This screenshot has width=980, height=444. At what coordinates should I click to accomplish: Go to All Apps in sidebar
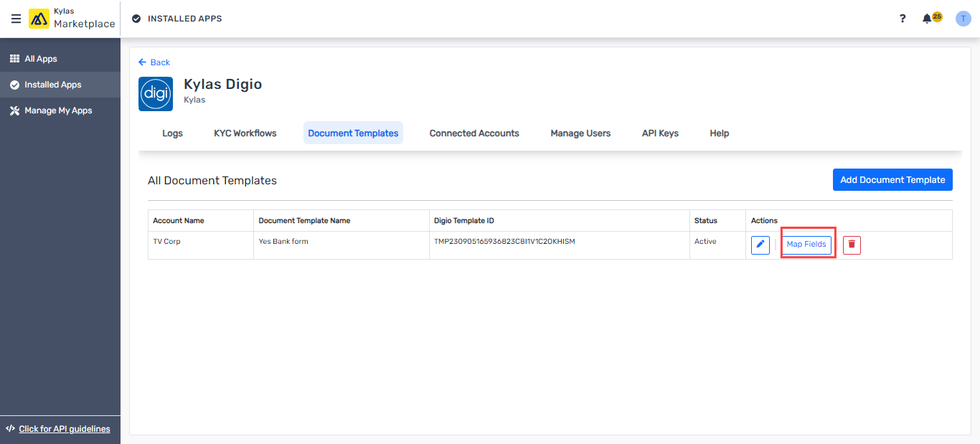(x=41, y=59)
